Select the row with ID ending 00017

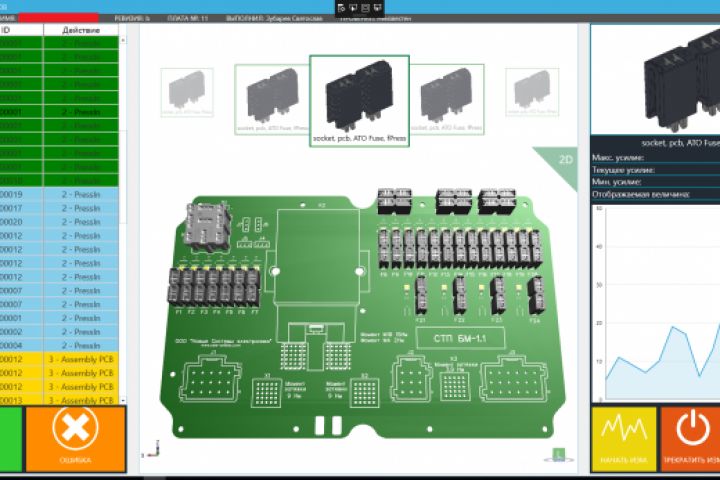pos(59,208)
